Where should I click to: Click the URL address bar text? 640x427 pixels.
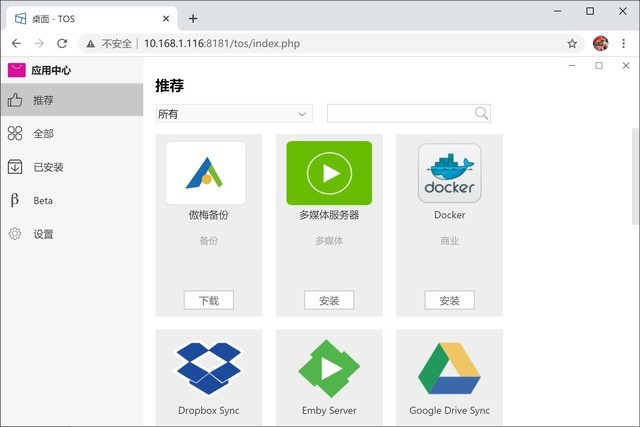(x=222, y=43)
